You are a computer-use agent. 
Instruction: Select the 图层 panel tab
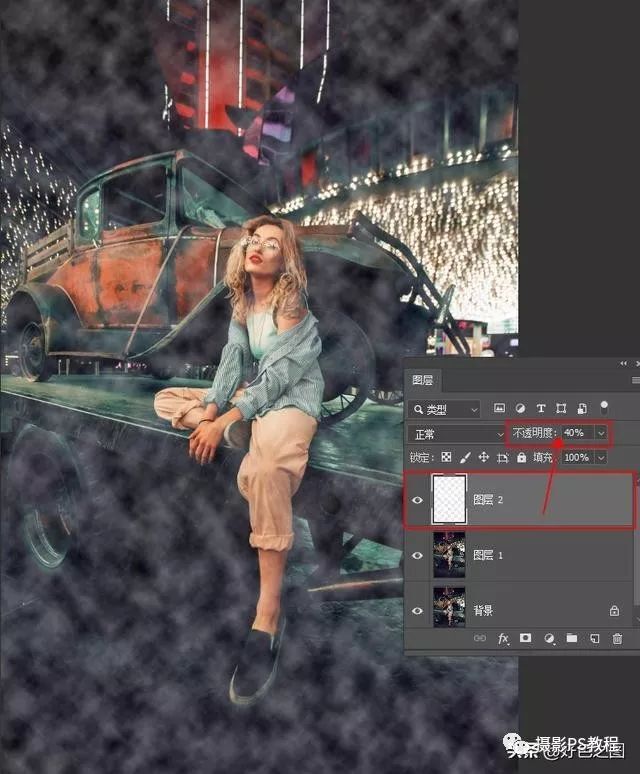coord(422,381)
